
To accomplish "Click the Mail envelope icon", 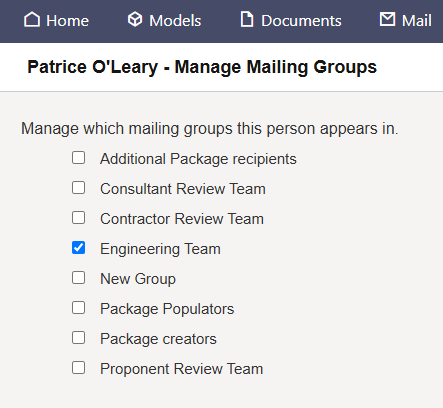I will (x=387, y=19).
